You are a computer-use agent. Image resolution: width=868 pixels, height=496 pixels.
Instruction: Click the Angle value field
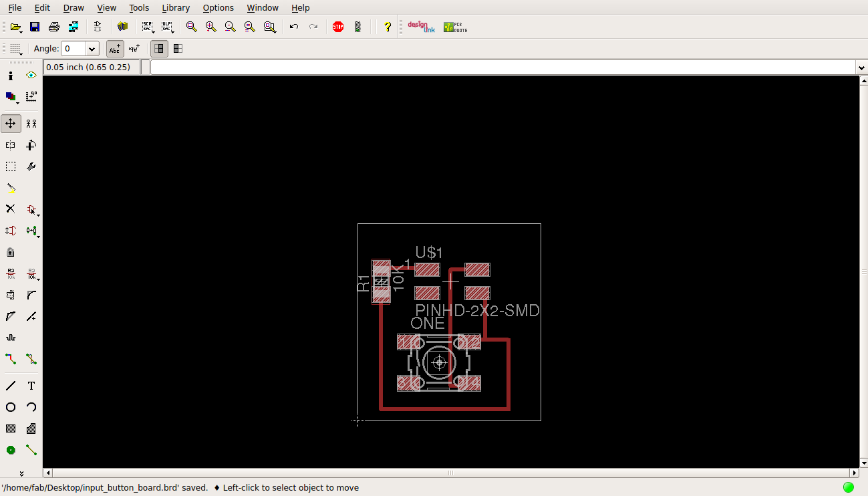click(x=74, y=49)
